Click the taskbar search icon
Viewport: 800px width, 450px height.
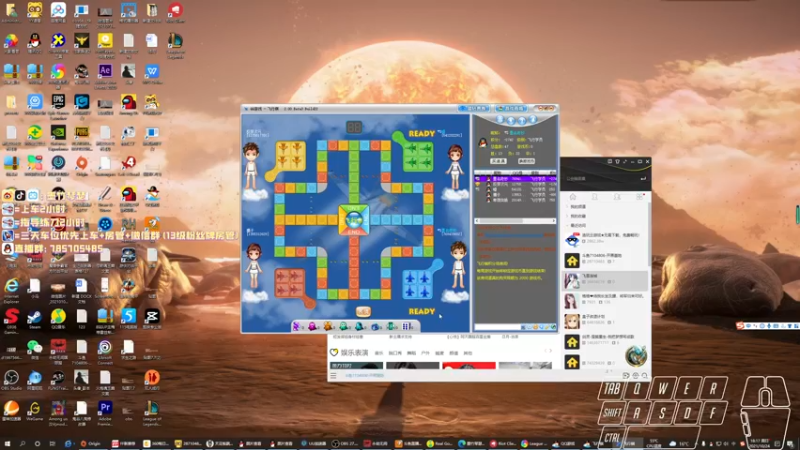point(22,444)
